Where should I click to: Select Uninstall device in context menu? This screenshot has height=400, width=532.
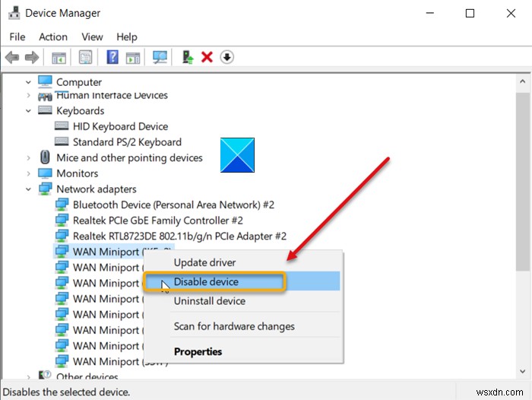pyautogui.click(x=209, y=301)
